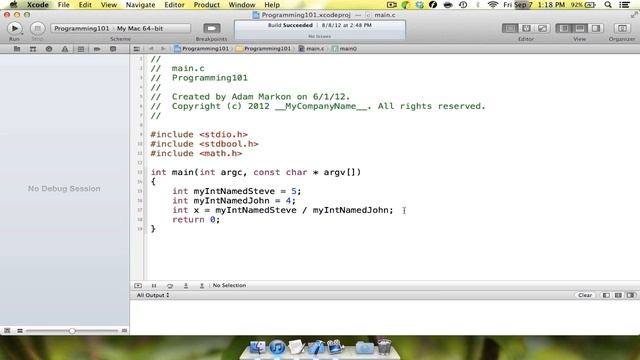640x360 pixels.
Task: Open main() function in jump bar
Action: [x=344, y=49]
